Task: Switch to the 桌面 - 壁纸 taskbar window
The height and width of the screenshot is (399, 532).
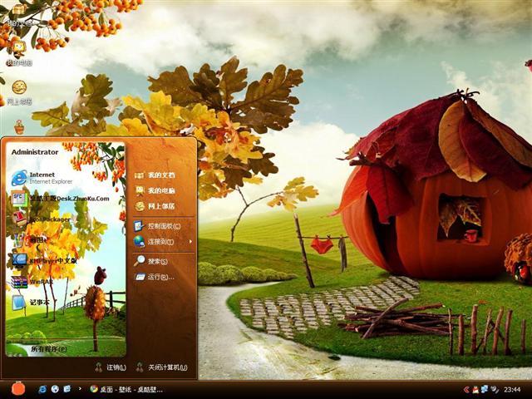Action: click(126, 389)
